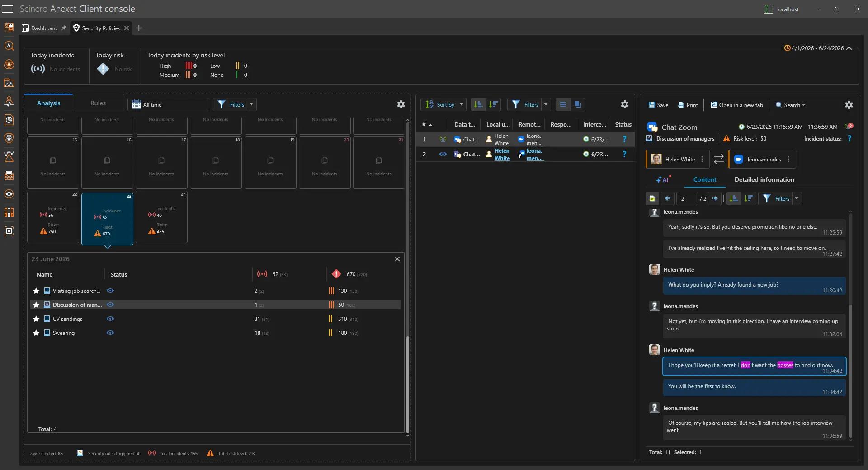The width and height of the screenshot is (868, 470).
Task: Print the incident
Action: (688, 105)
